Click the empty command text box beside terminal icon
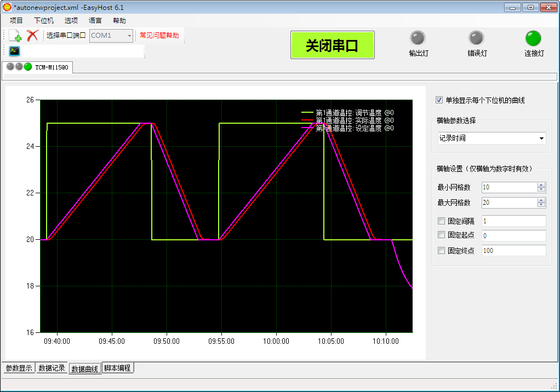This screenshot has width=560, height=392. point(83,51)
